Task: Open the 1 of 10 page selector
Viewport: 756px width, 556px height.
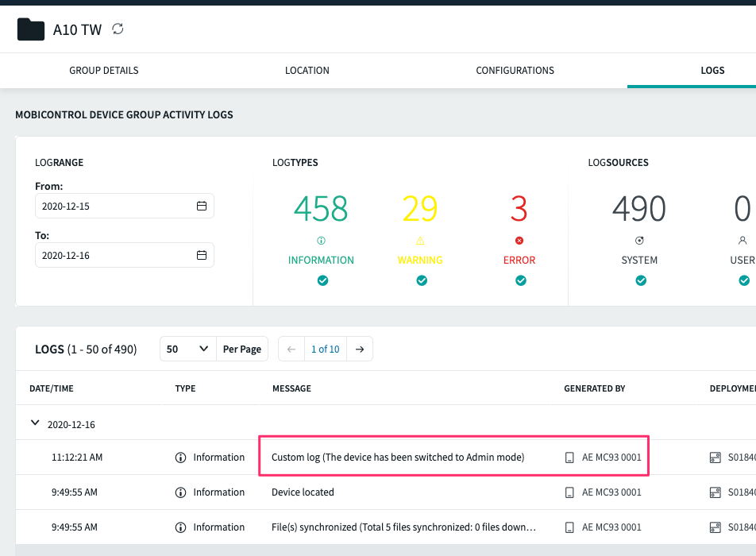Action: (x=325, y=349)
